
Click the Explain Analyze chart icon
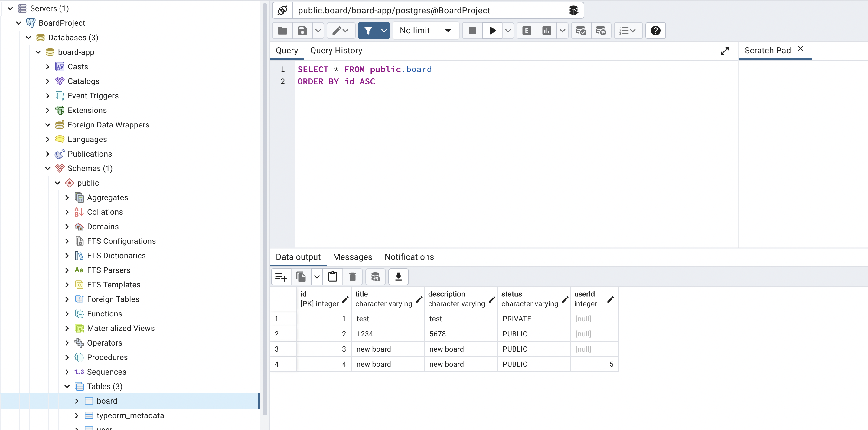[547, 31]
